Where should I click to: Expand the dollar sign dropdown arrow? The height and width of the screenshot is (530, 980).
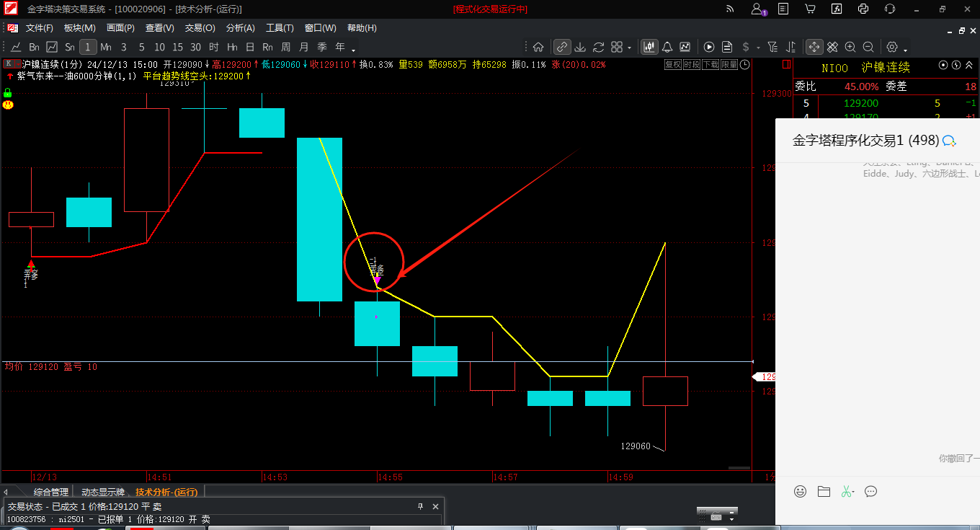[759, 48]
